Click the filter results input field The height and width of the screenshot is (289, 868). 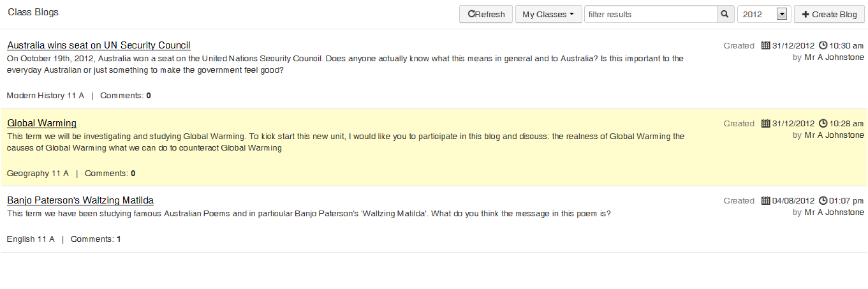click(x=651, y=14)
